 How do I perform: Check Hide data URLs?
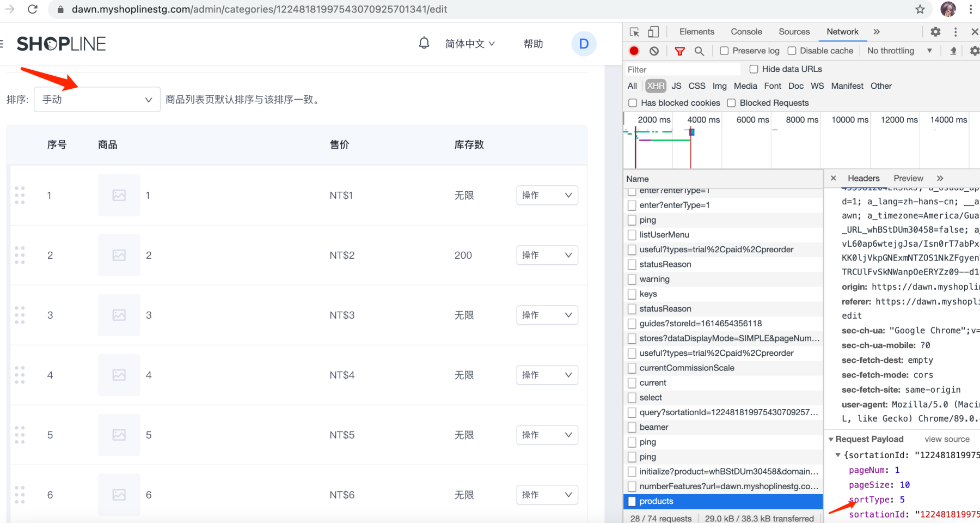point(754,69)
